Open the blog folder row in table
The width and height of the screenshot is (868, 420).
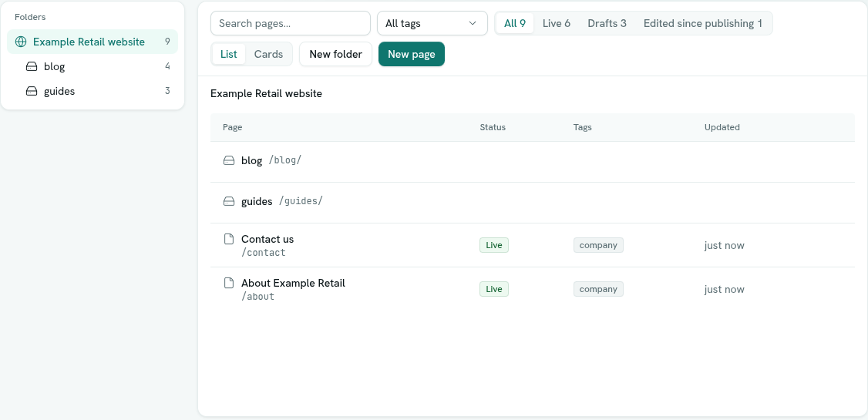coord(533,162)
